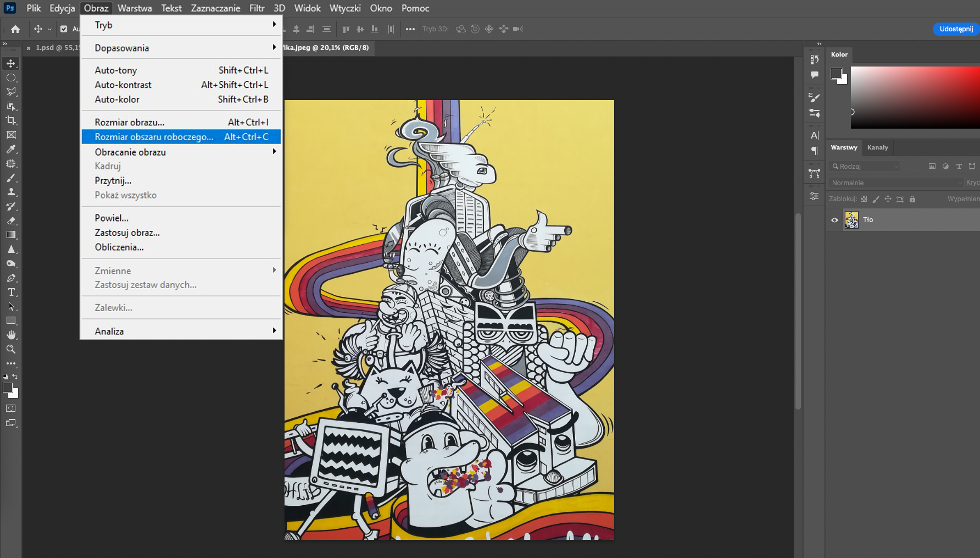Select the Path Selection tool
The width and height of the screenshot is (980, 558).
11,306
